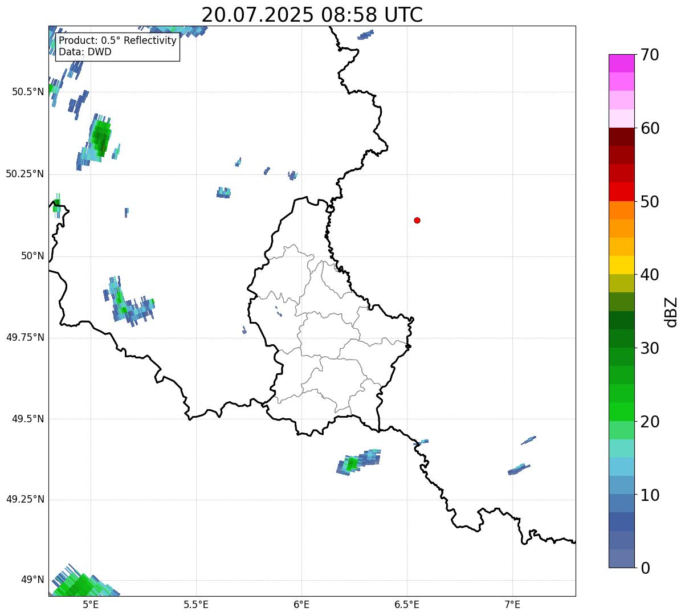Click the colorbar tick label '0'
Screen dimensions: 685x616
click(645, 569)
